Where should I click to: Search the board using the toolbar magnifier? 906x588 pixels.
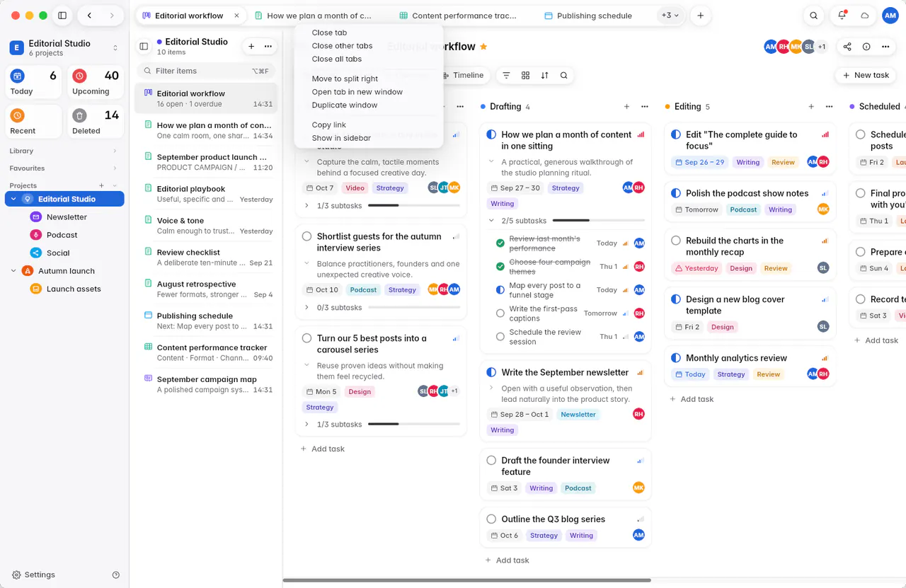(x=563, y=75)
